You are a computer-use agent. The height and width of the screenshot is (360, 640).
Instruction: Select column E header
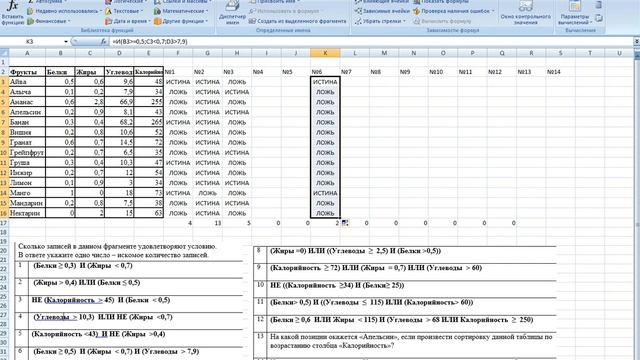149,53
